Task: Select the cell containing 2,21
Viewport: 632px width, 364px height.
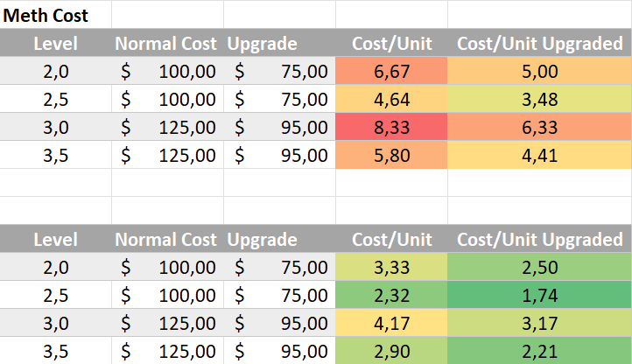Action: pyautogui.click(x=539, y=351)
